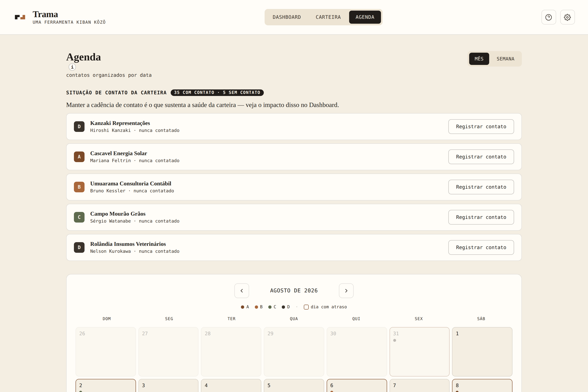Register contact for Cascavel Energia Solar
Viewport: 588px width, 392px height.
coord(481,157)
